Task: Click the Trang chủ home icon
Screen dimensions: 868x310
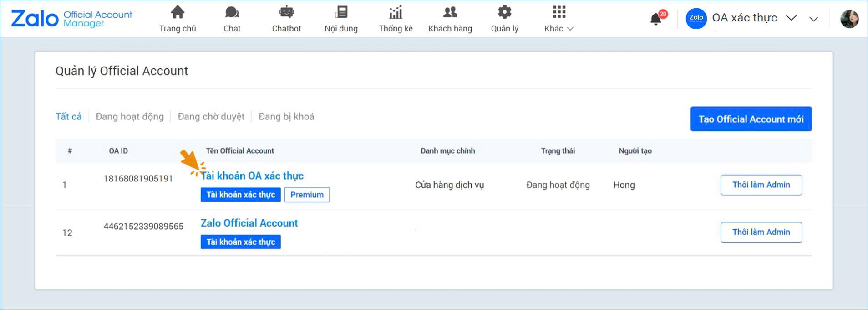Action: click(x=178, y=12)
